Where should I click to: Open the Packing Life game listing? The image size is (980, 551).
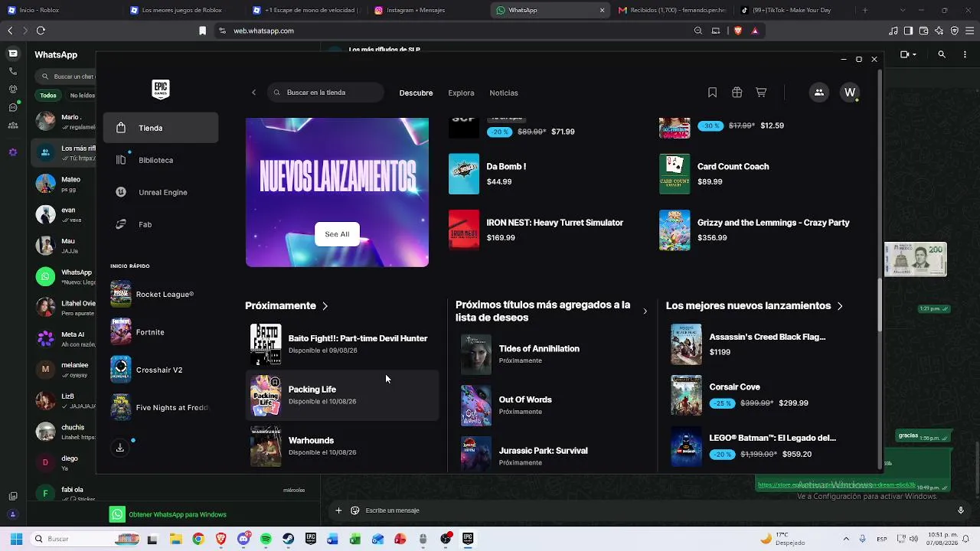click(342, 396)
